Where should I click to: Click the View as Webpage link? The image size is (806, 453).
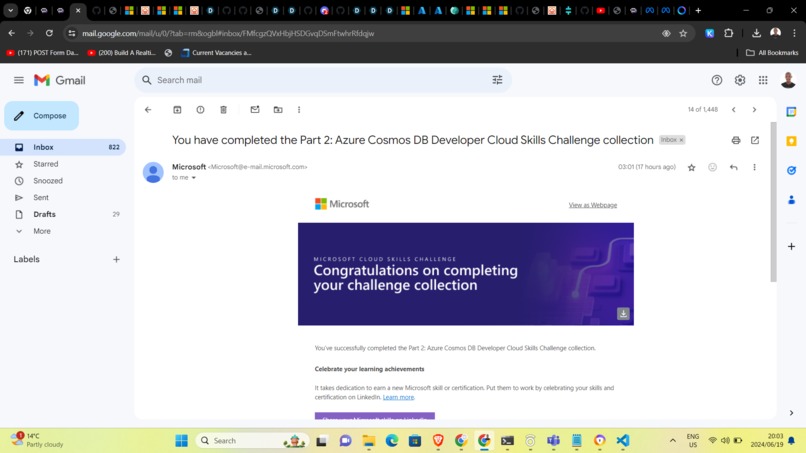(593, 205)
